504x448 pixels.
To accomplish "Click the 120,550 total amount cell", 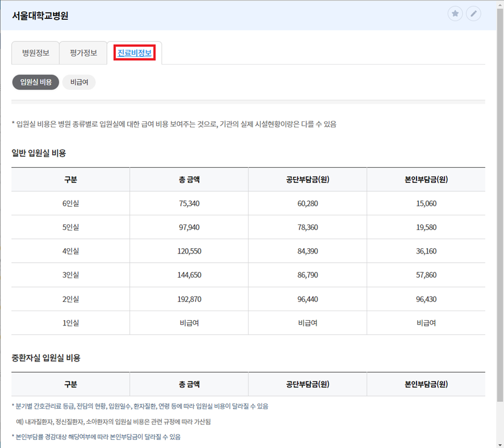I will pyautogui.click(x=189, y=251).
